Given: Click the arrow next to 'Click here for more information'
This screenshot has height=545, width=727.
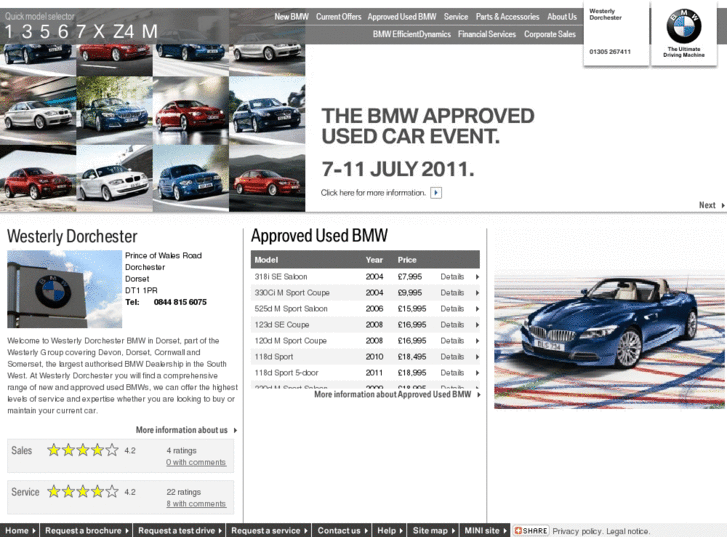Looking at the screenshot, I should (436, 193).
